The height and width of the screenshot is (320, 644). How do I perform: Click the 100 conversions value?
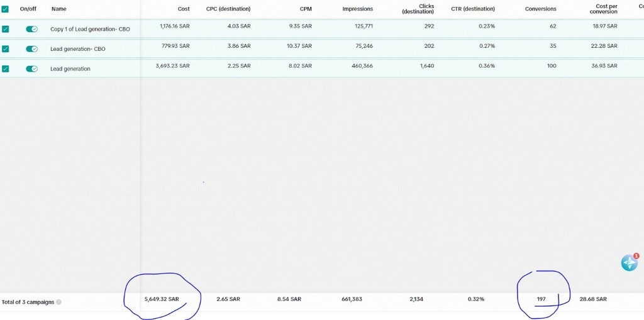pyautogui.click(x=551, y=66)
